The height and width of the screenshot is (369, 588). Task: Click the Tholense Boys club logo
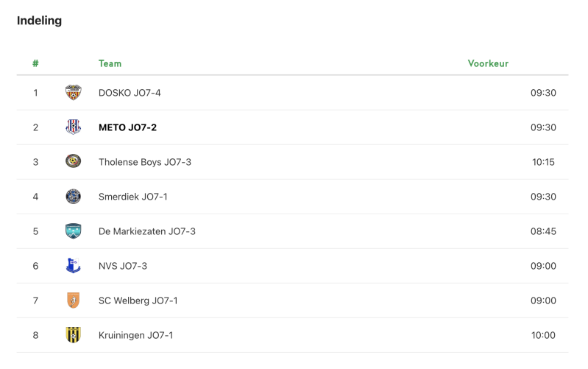pos(73,161)
